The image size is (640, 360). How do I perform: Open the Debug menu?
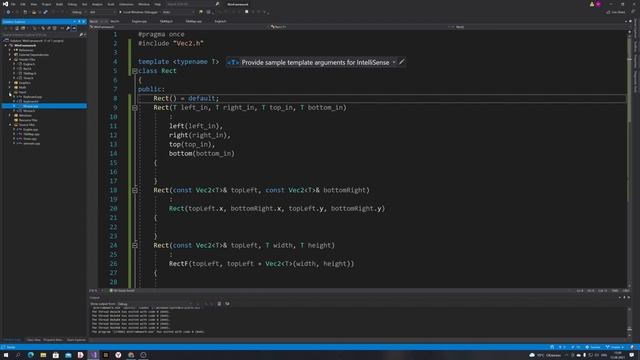point(72,4)
